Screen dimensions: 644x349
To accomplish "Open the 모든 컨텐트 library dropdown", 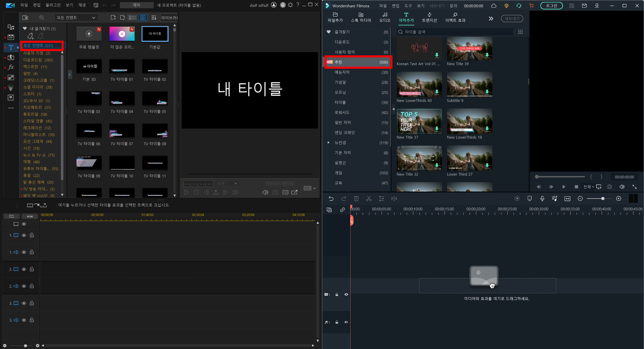I will (76, 18).
